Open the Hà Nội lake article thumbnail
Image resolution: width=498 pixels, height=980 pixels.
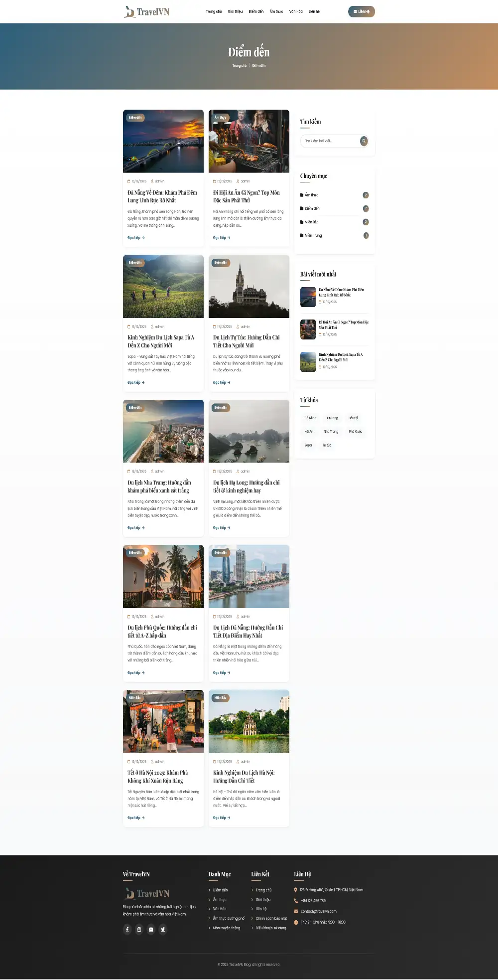click(249, 721)
